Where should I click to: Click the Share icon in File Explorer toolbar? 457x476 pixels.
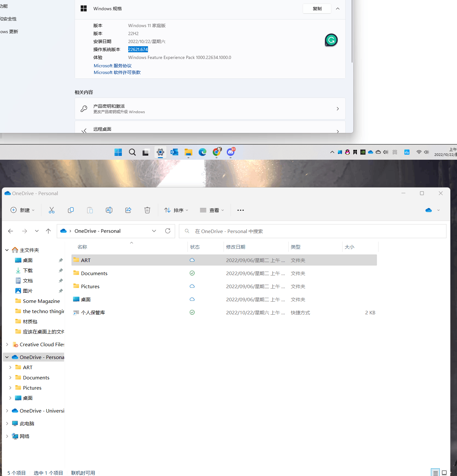(128, 210)
